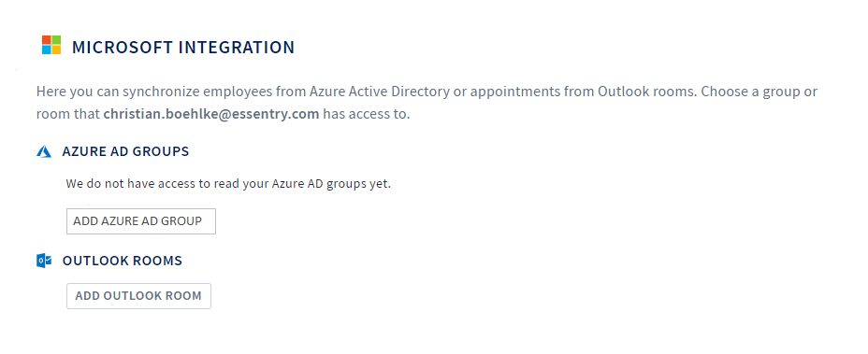Click the red square of Microsoft logo
868x354 pixels.
click(47, 40)
